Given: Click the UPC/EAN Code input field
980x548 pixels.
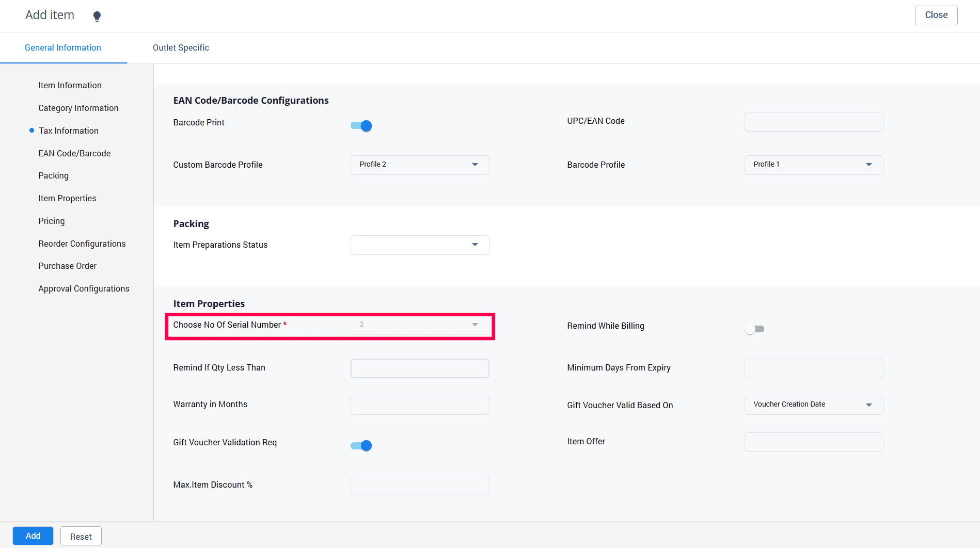Looking at the screenshot, I should (x=813, y=122).
